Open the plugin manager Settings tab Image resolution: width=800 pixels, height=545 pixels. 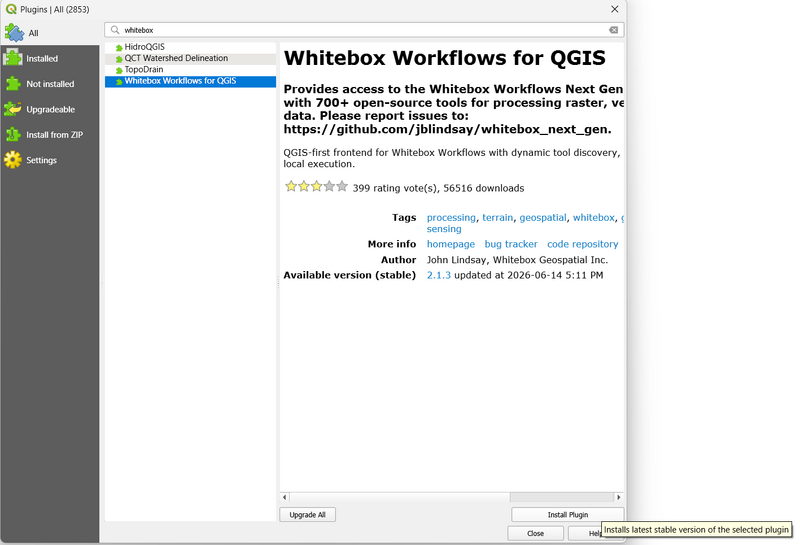(49, 160)
